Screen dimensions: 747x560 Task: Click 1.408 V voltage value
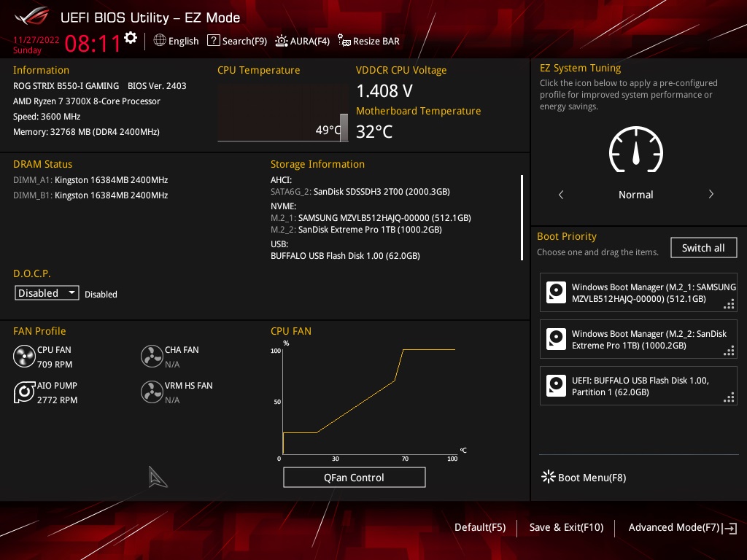[x=384, y=90]
